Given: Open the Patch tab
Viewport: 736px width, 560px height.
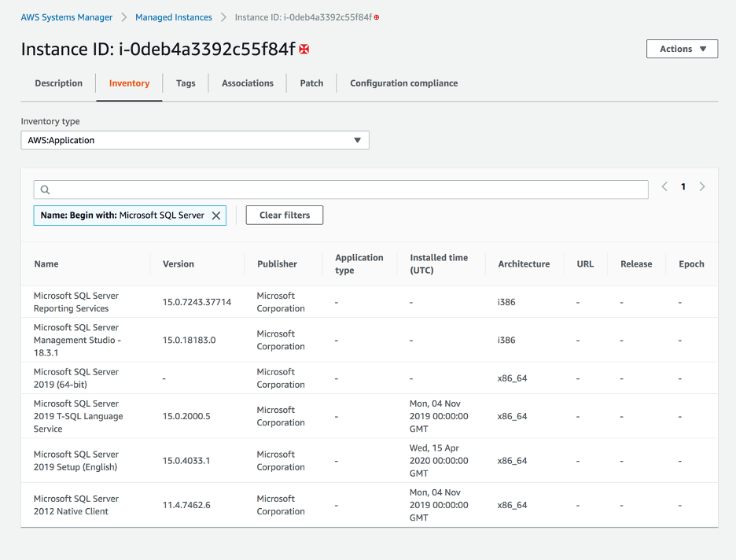Looking at the screenshot, I should [311, 83].
